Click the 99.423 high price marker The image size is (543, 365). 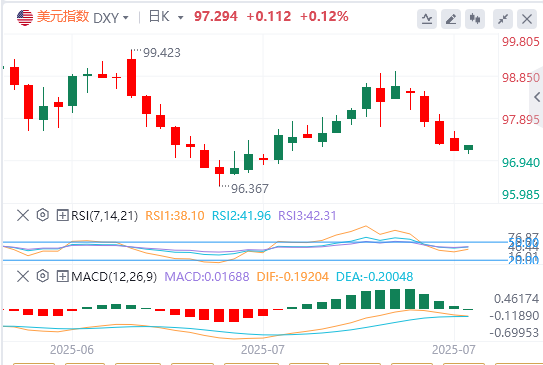[162, 53]
